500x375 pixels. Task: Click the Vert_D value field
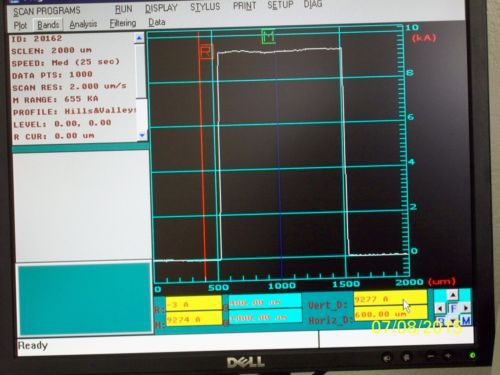tap(390, 299)
